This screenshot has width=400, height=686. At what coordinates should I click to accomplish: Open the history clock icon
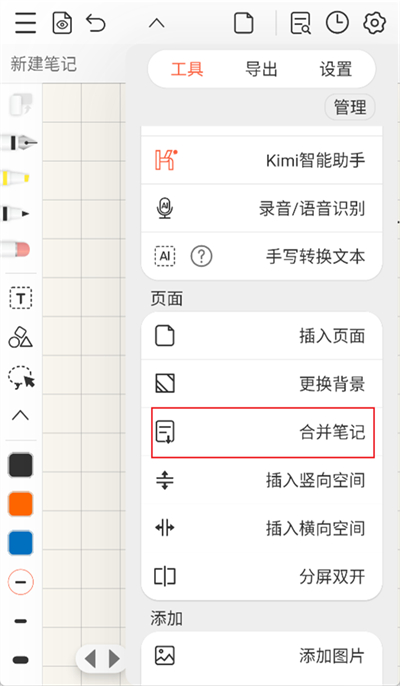(337, 23)
